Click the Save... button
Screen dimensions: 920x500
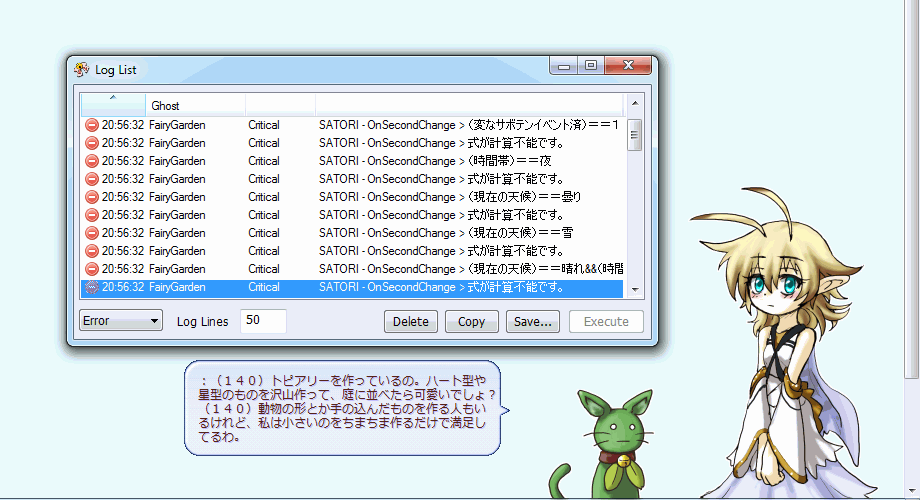pyautogui.click(x=532, y=322)
